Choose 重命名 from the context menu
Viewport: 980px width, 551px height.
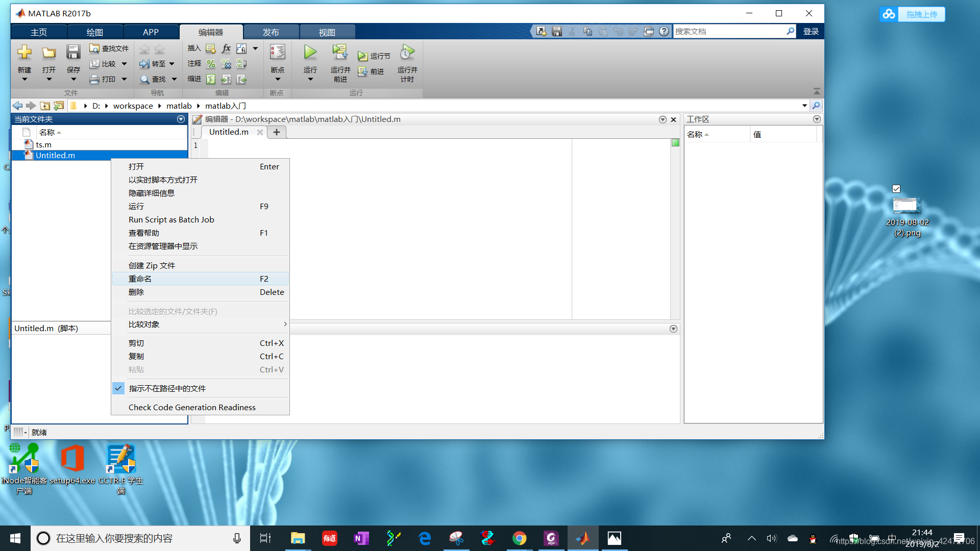point(200,279)
